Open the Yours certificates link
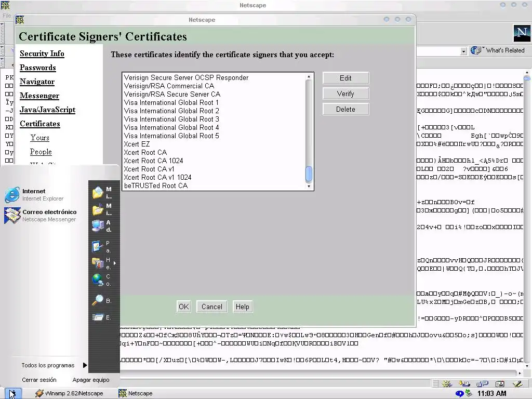Image resolution: width=532 pixels, height=399 pixels. pos(39,138)
